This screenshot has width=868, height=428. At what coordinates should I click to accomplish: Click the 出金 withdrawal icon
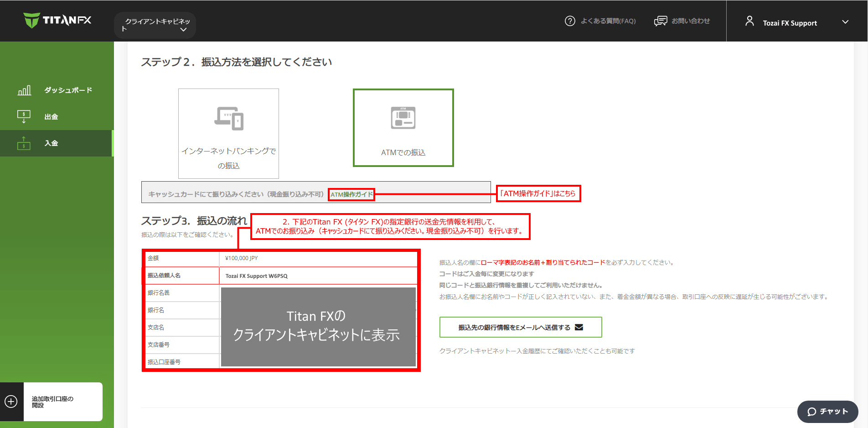(x=24, y=116)
